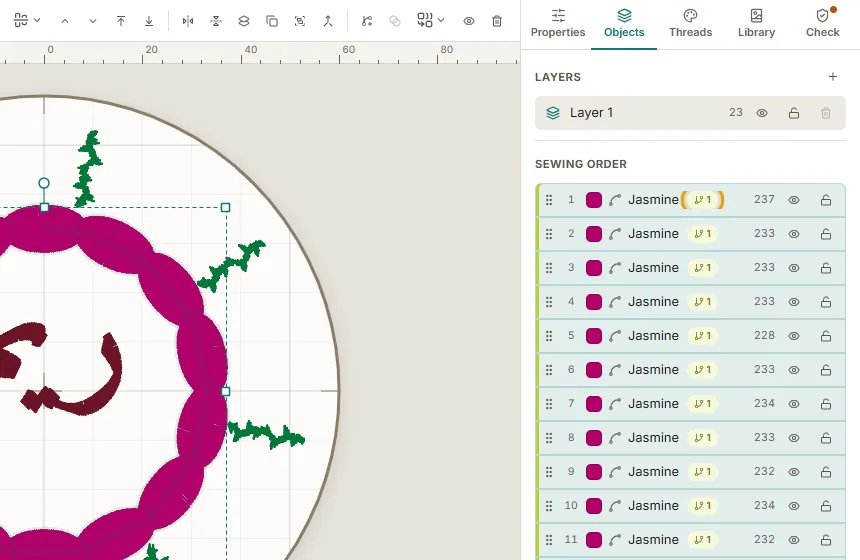
Task: Click the overlapping circles combine icon
Action: pos(395,21)
